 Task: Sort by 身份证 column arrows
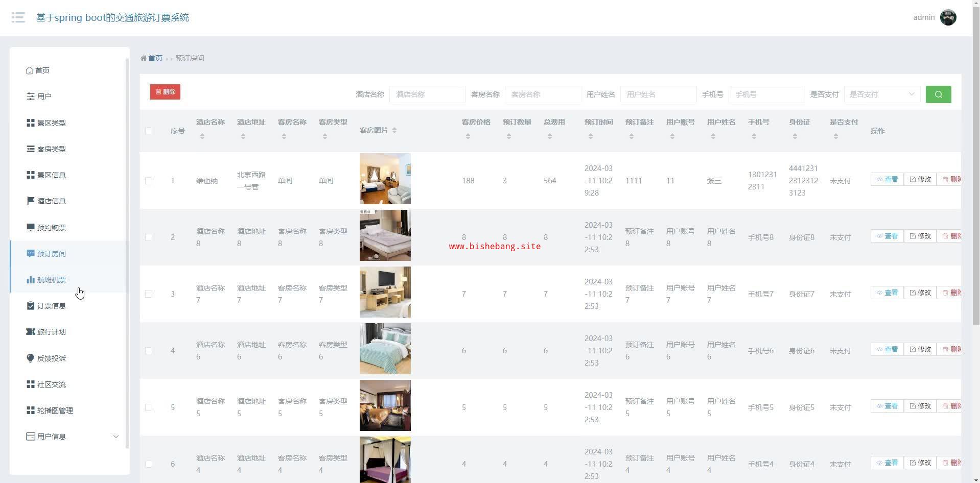pos(795,136)
